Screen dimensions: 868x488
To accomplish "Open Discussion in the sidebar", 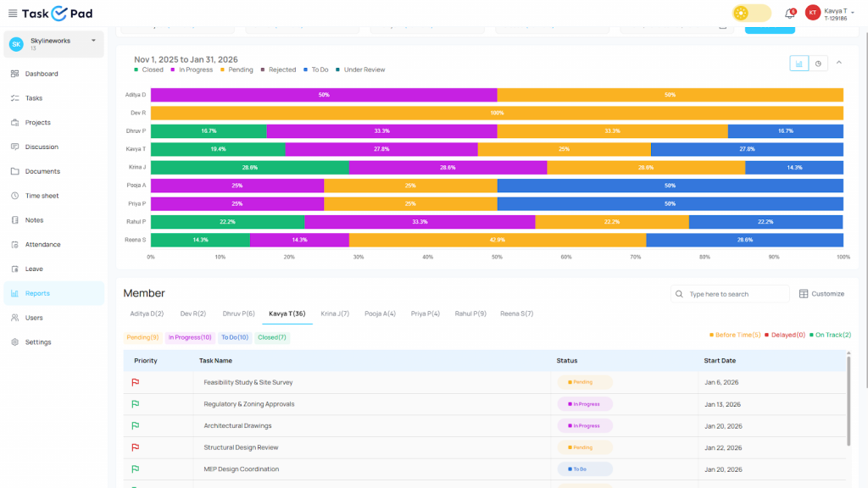I will click(x=42, y=147).
